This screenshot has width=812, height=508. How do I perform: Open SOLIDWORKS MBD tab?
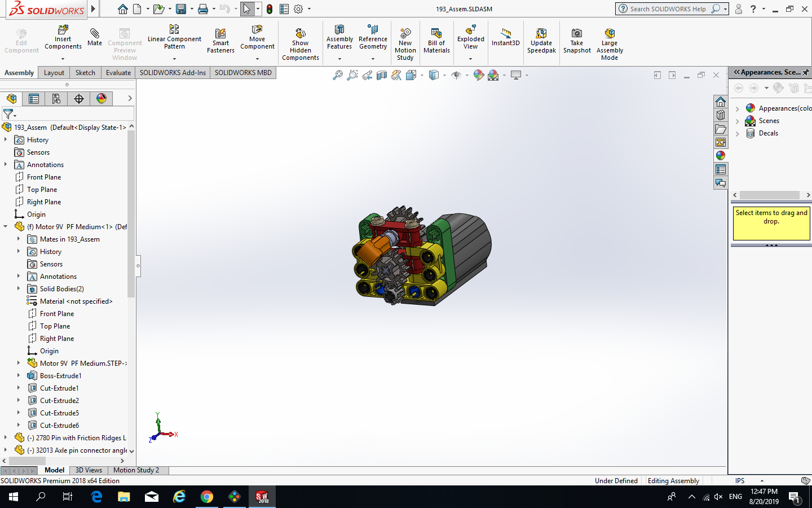coord(243,73)
